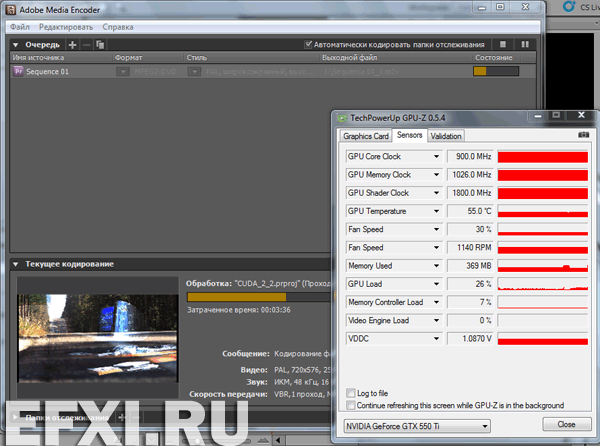Enable the Log to file checkbox

coord(351,393)
